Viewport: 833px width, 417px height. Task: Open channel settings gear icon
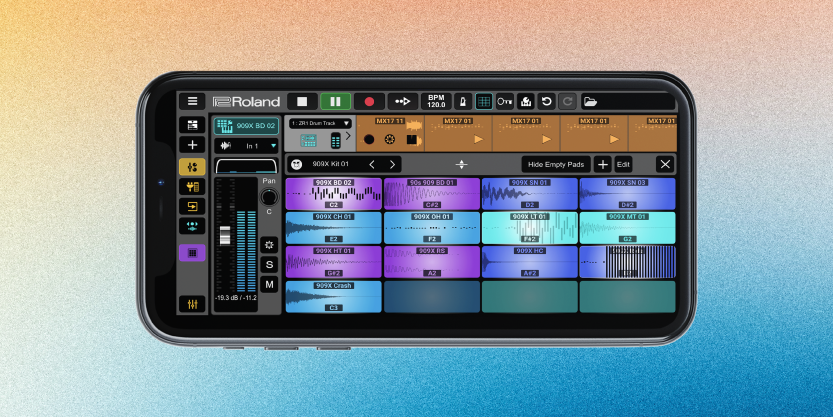pyautogui.click(x=269, y=245)
